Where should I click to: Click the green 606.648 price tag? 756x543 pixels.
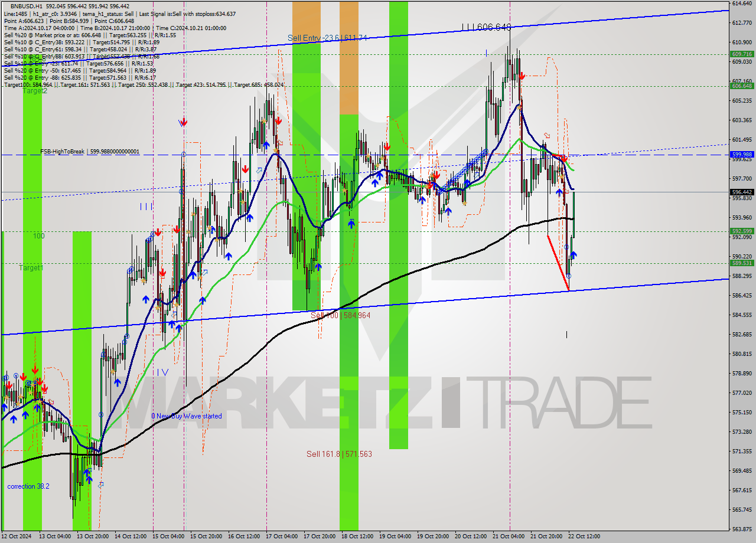click(x=742, y=86)
